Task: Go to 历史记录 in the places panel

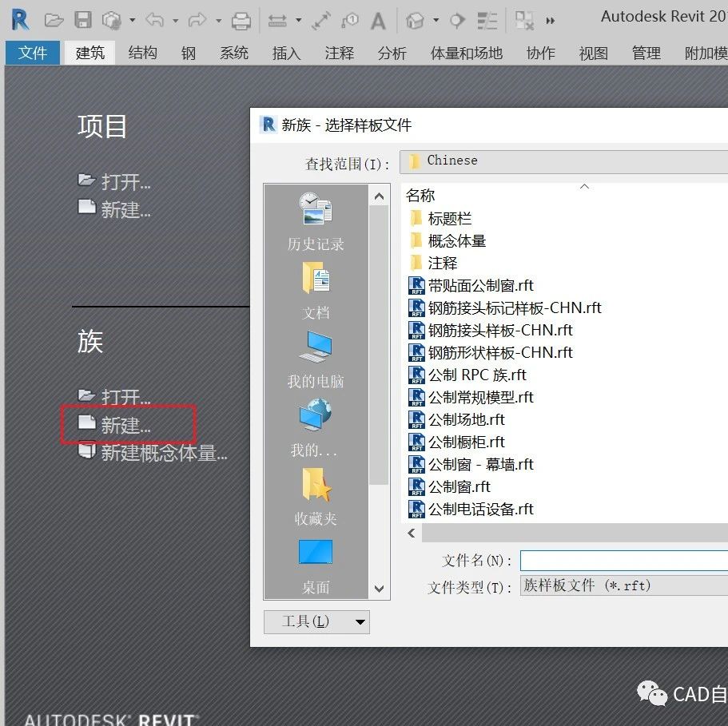Action: (316, 222)
